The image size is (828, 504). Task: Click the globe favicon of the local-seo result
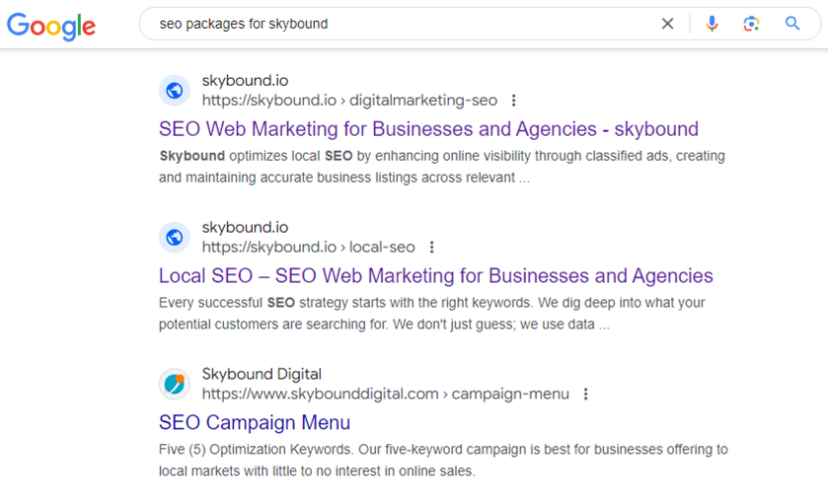(175, 238)
